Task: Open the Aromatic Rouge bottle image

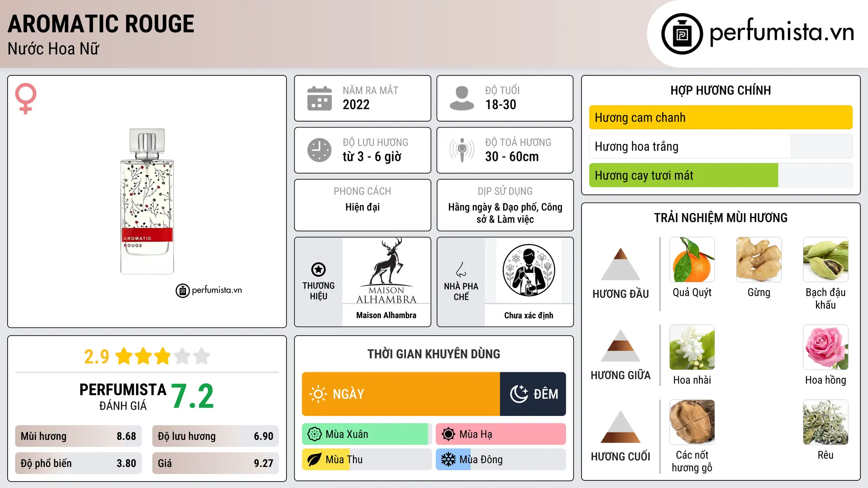Action: pyautogui.click(x=147, y=201)
